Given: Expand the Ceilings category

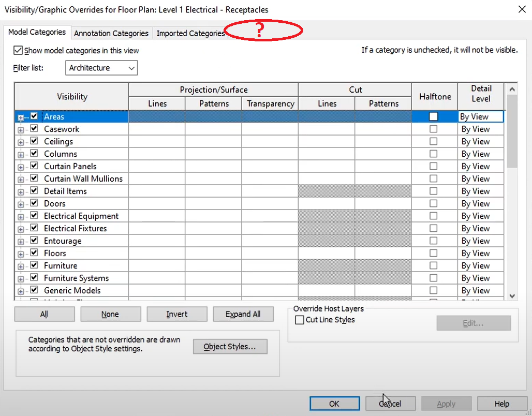Looking at the screenshot, I should click(21, 142).
